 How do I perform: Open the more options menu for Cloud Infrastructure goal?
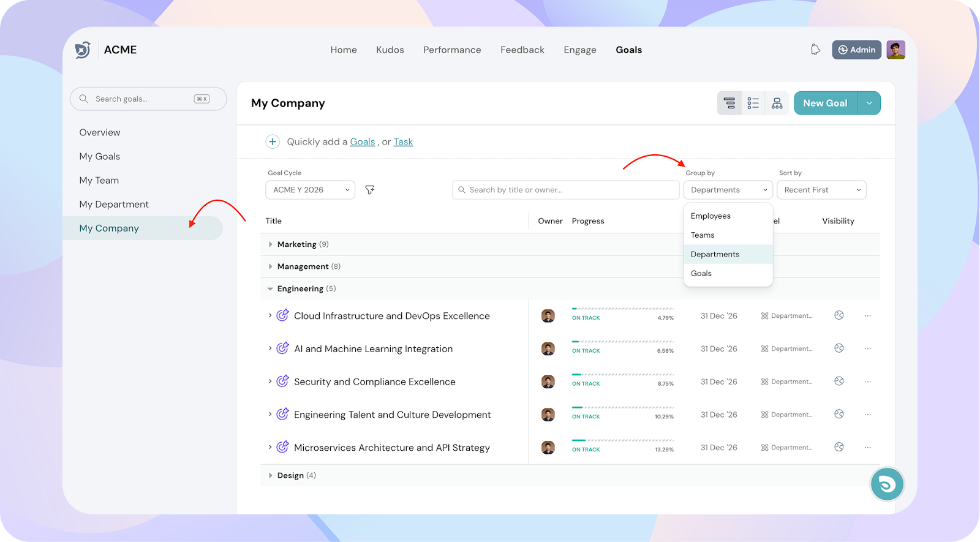pos(867,316)
